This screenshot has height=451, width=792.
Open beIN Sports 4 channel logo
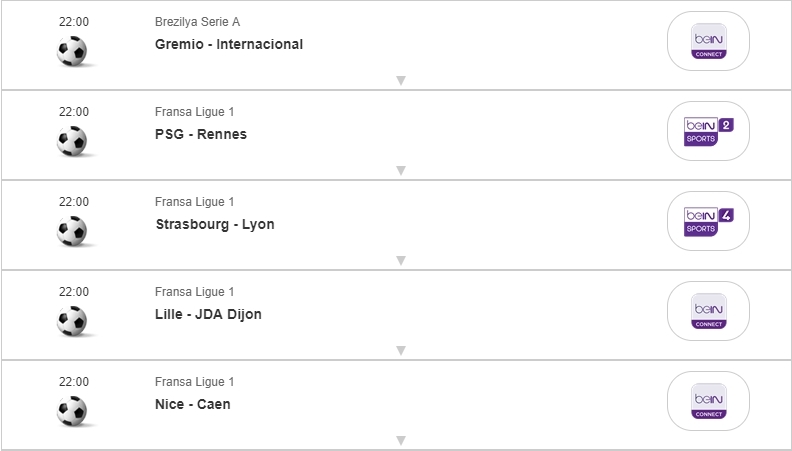(x=708, y=221)
